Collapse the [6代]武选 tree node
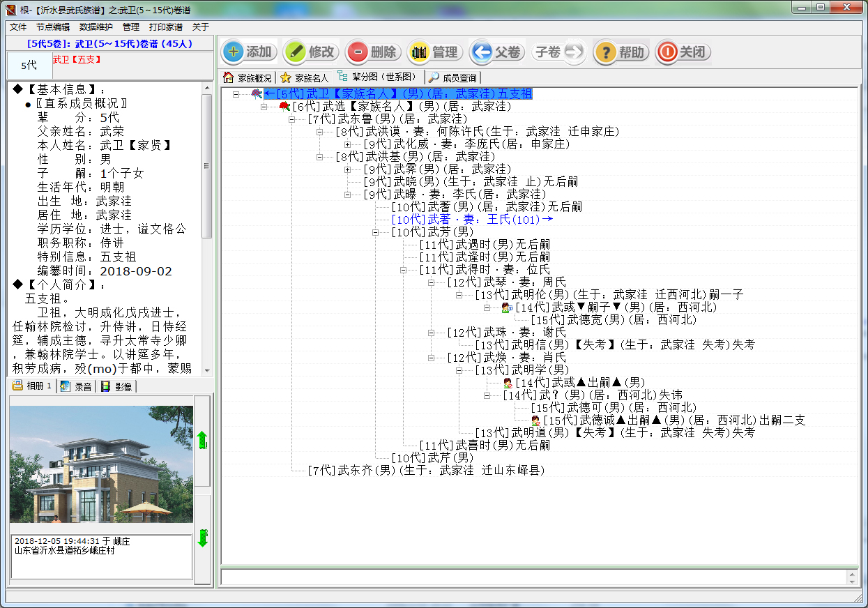The height and width of the screenshot is (608, 868). coord(264,107)
